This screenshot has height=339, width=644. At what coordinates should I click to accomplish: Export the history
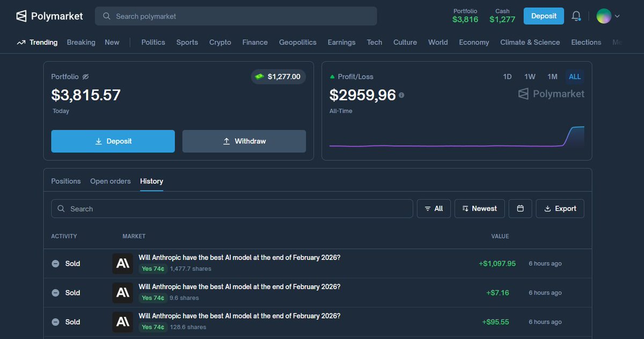[x=560, y=208]
